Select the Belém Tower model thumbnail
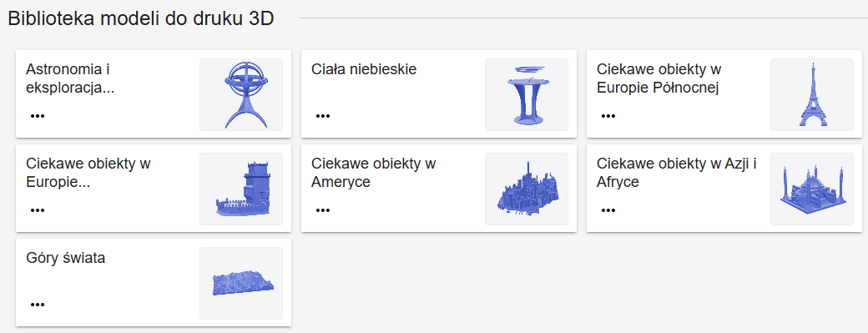The image size is (868, 333). pyautogui.click(x=241, y=189)
